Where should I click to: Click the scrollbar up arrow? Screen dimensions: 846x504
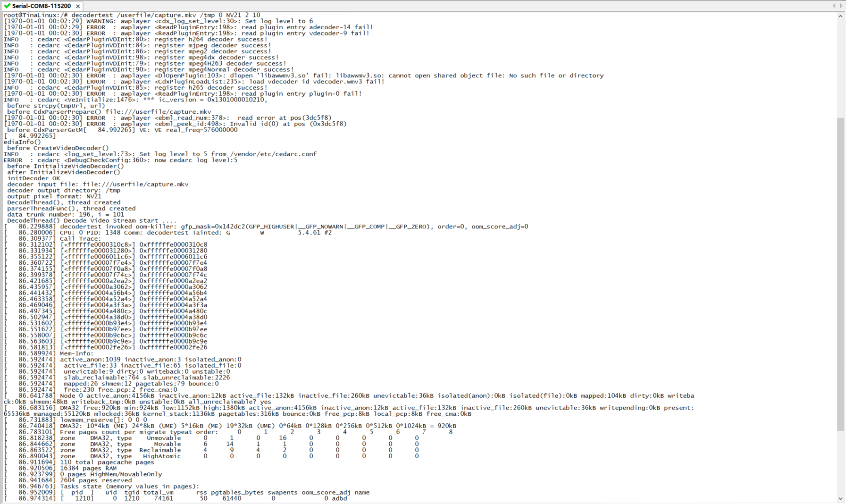[840, 16]
